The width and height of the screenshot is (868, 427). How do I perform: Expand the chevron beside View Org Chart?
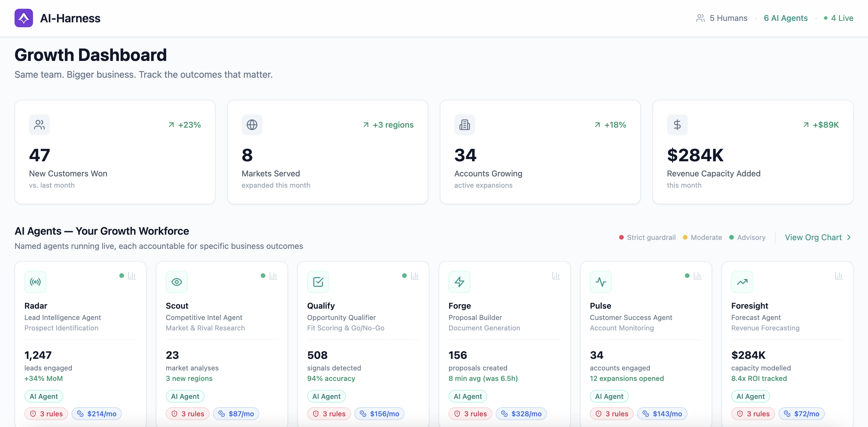pos(848,237)
